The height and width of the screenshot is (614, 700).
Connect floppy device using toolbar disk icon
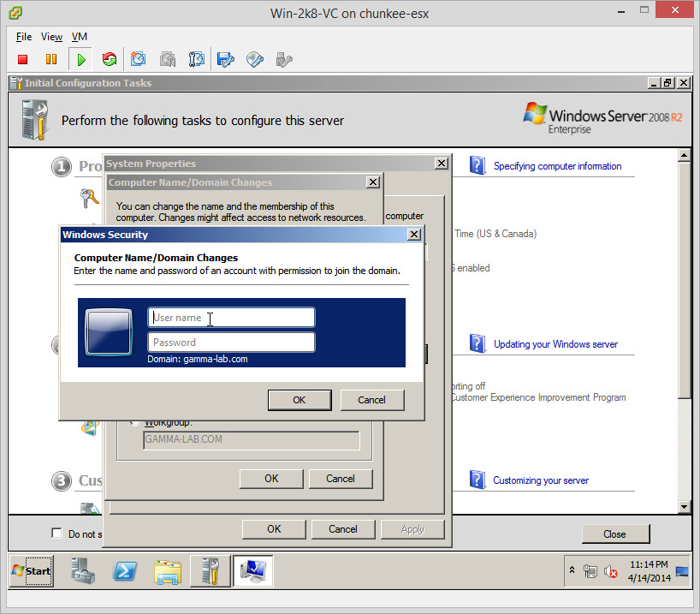226,59
